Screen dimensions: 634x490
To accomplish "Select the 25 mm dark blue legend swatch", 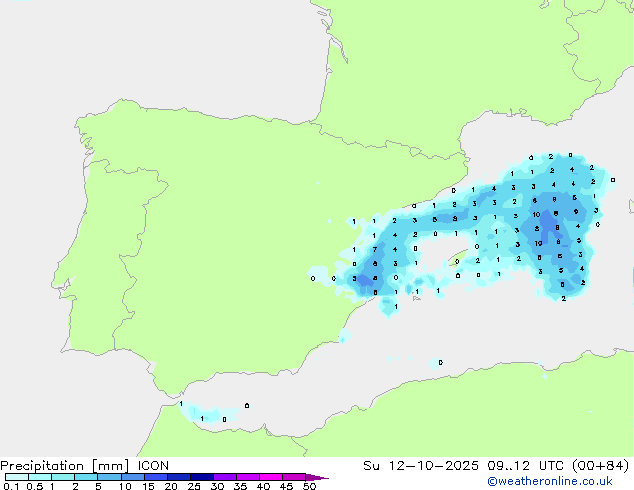I will tap(201, 477).
